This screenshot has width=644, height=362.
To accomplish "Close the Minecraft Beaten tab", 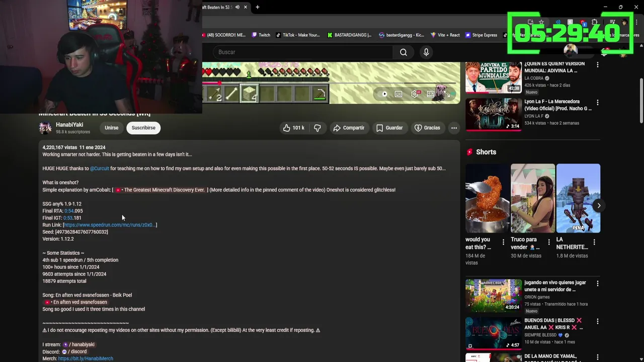I will pyautogui.click(x=246, y=7).
